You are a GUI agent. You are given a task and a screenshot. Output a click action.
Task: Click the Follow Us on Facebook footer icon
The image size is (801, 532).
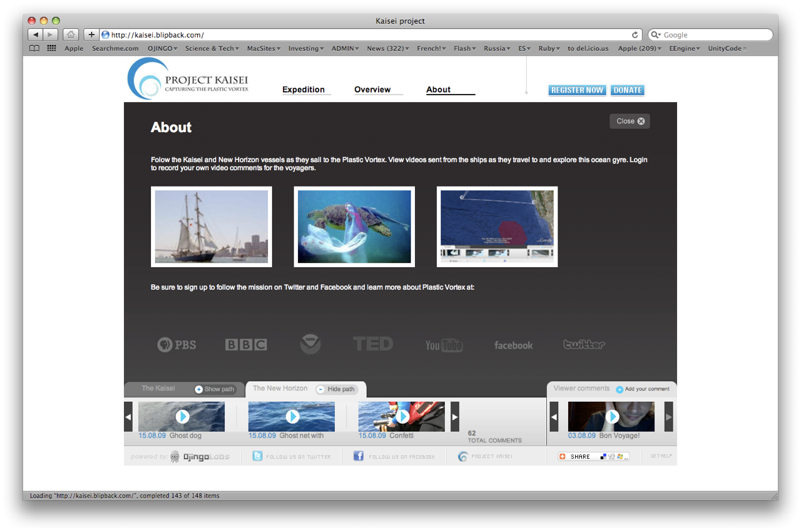(359, 456)
